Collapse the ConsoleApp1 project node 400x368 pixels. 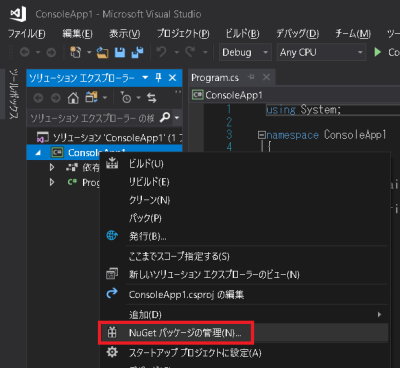(38, 153)
